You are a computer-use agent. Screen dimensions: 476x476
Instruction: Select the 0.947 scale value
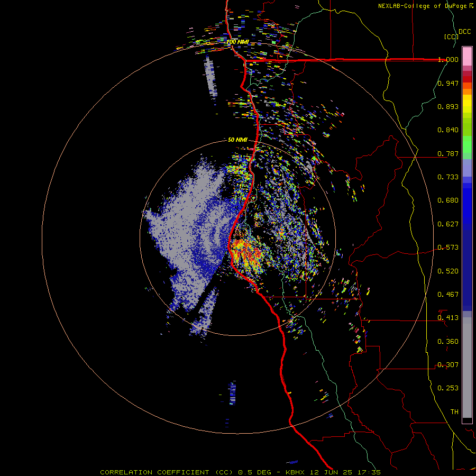pyautogui.click(x=448, y=83)
